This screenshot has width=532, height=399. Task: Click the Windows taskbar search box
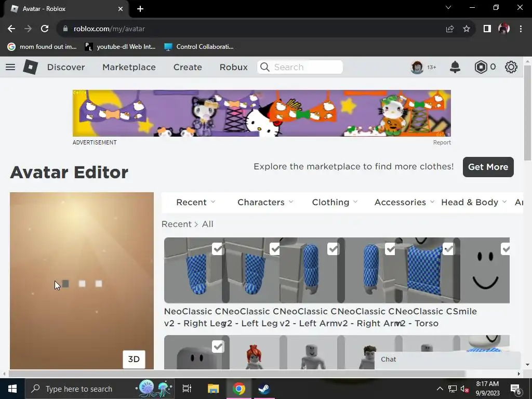(x=100, y=389)
